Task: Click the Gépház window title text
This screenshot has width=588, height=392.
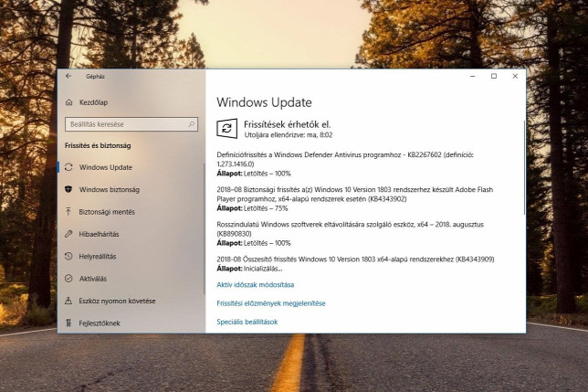Action: 95,77
